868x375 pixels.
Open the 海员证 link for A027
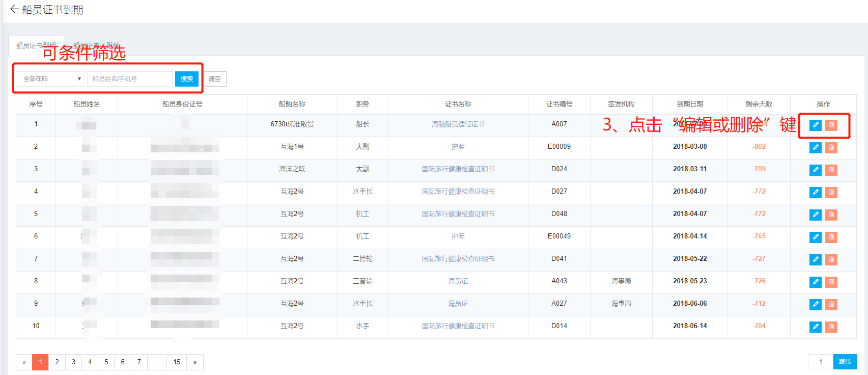click(458, 303)
